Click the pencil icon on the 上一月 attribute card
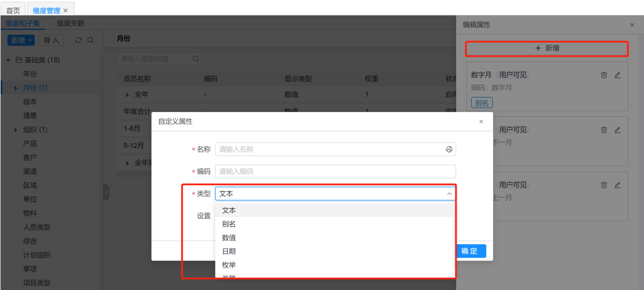The height and width of the screenshot is (290, 644). click(x=618, y=185)
